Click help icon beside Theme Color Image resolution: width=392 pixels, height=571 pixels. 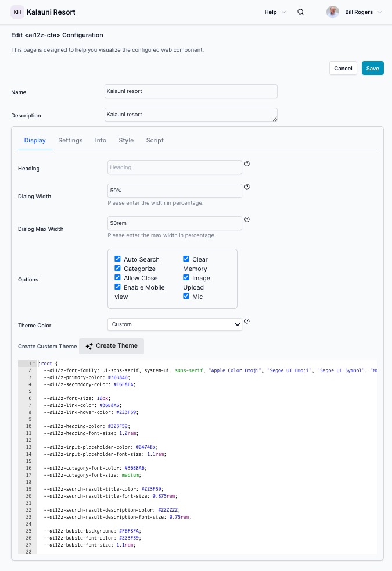(247, 321)
